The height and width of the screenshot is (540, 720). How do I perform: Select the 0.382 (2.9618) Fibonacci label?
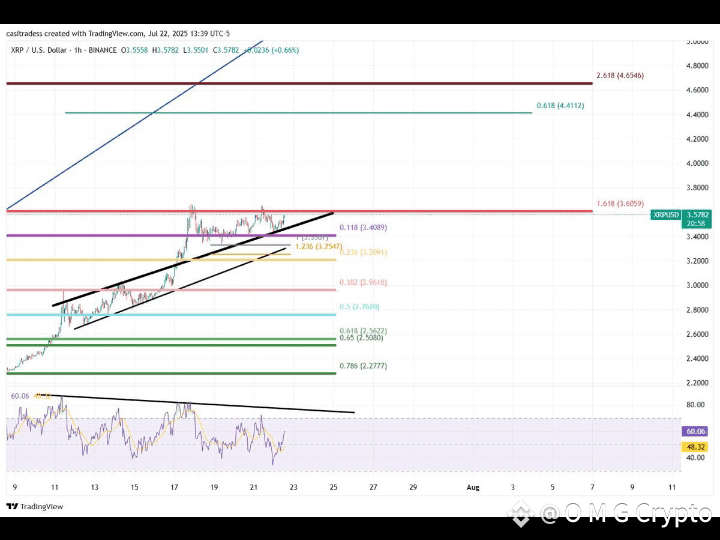(363, 282)
